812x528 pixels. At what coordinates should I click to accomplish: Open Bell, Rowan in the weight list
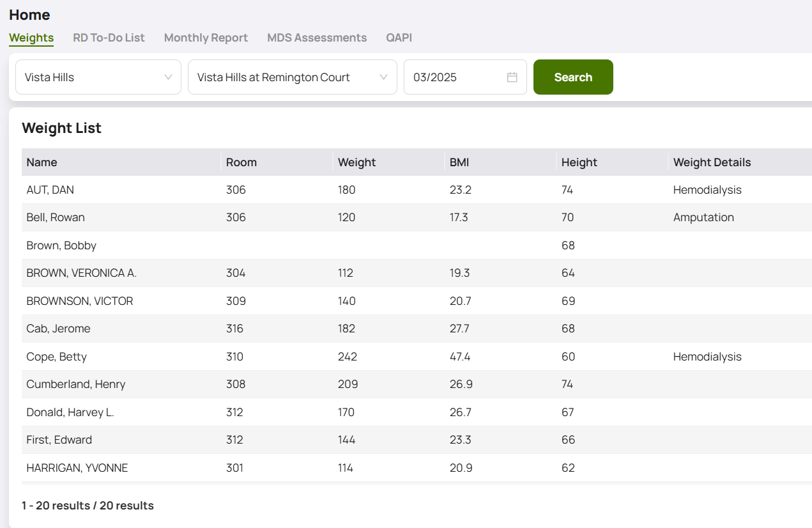pos(56,217)
